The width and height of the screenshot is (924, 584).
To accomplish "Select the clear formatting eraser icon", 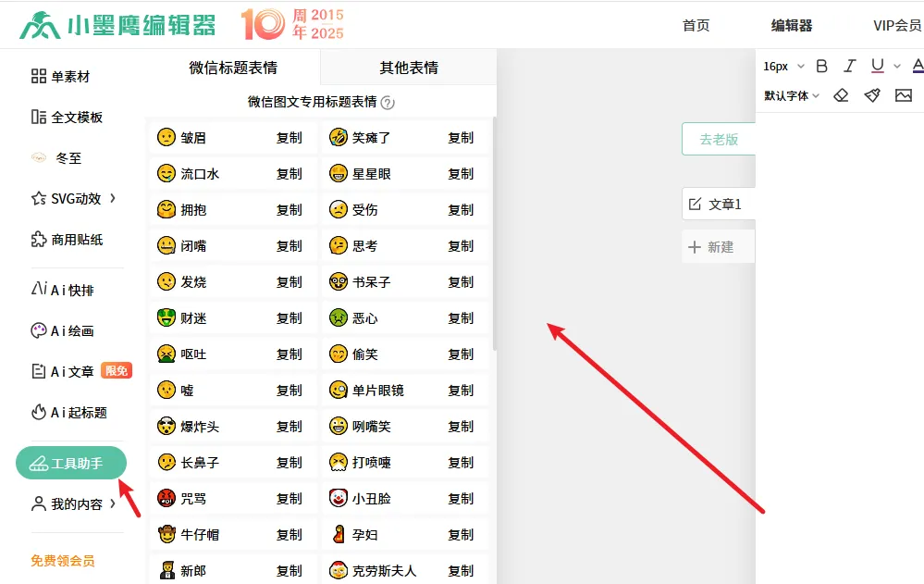I will pos(841,94).
